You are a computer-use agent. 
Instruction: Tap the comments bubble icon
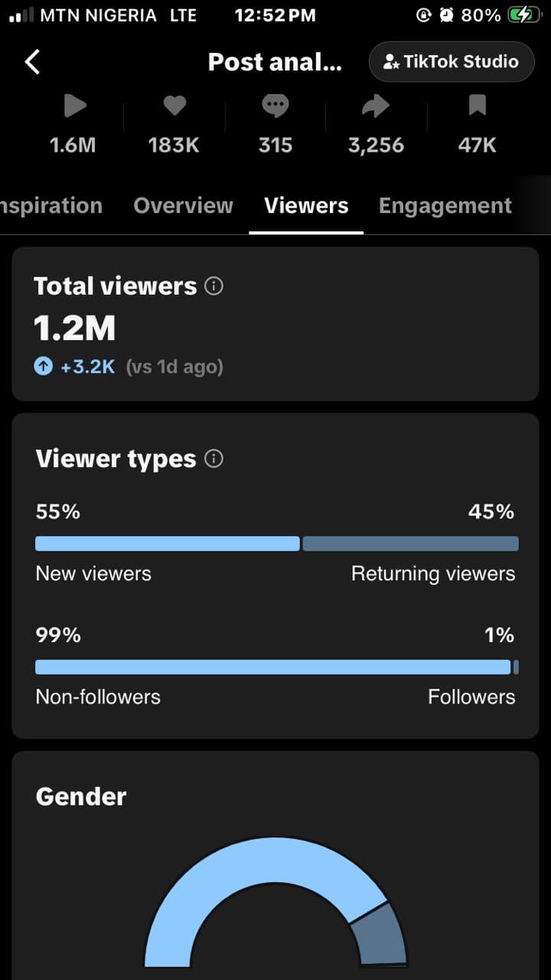click(275, 106)
